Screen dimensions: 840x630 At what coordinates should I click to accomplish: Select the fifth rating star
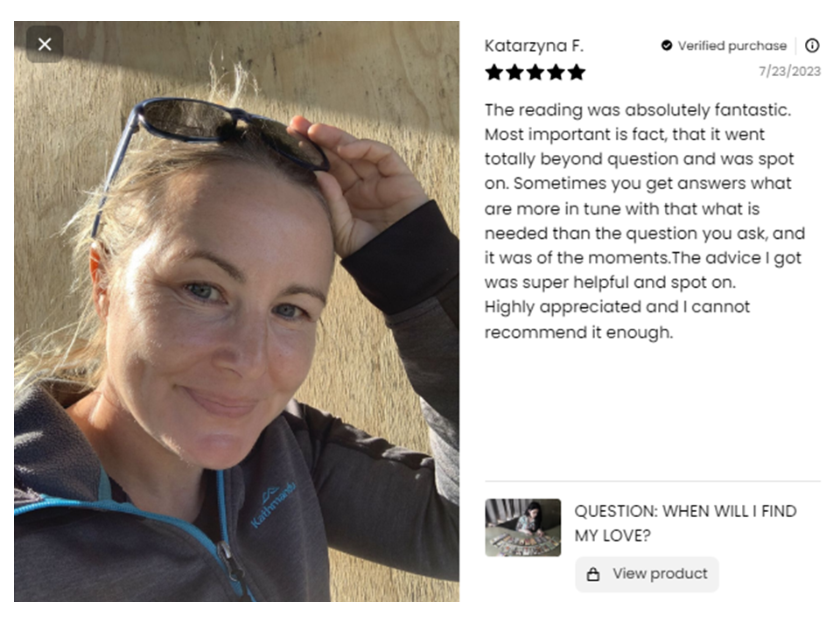coord(577,72)
